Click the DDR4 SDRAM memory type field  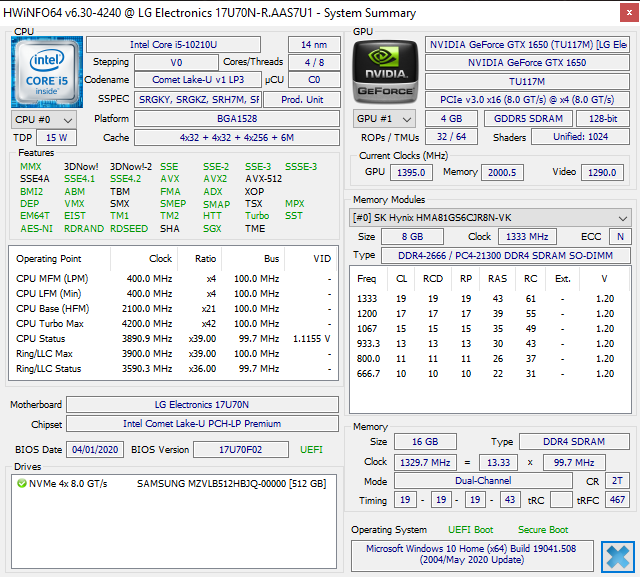coord(574,442)
